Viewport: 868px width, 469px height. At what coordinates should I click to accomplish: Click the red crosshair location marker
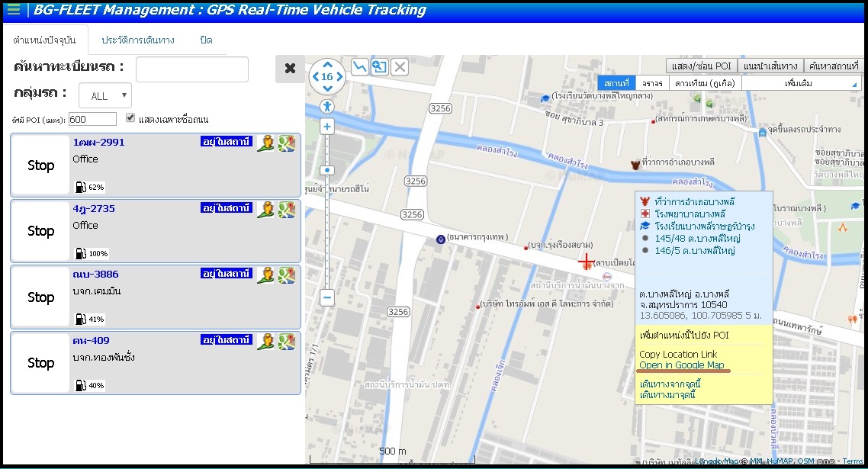pyautogui.click(x=587, y=262)
